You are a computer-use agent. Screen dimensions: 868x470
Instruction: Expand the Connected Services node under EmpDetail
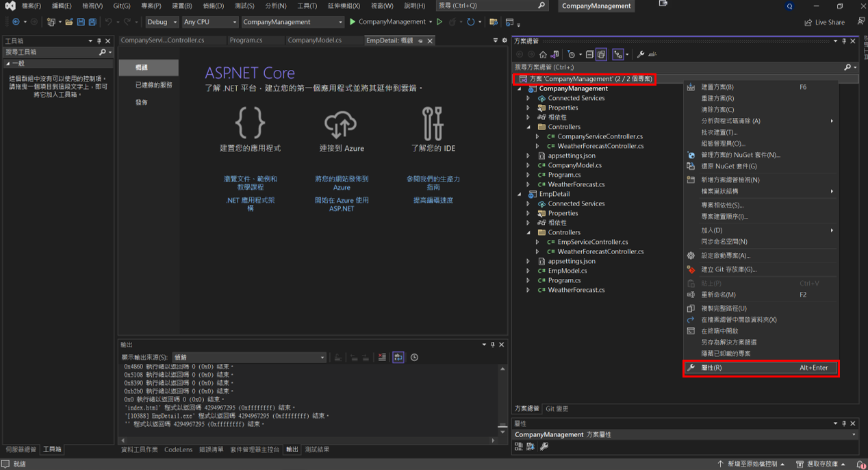tap(528, 203)
